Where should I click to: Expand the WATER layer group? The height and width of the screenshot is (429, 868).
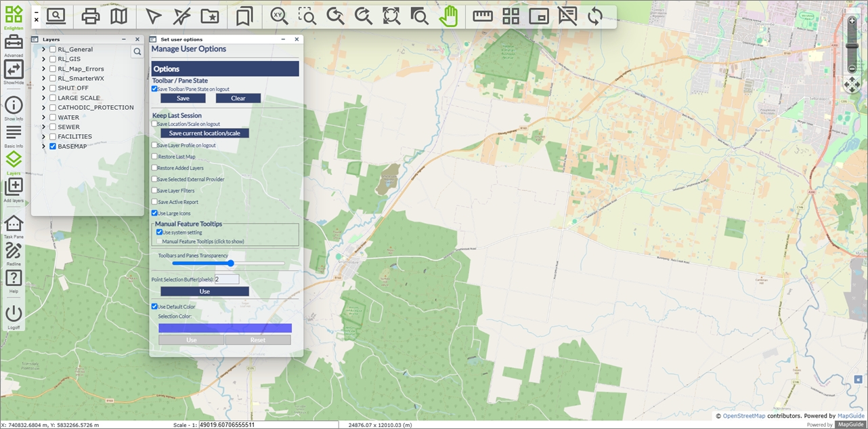coord(44,117)
